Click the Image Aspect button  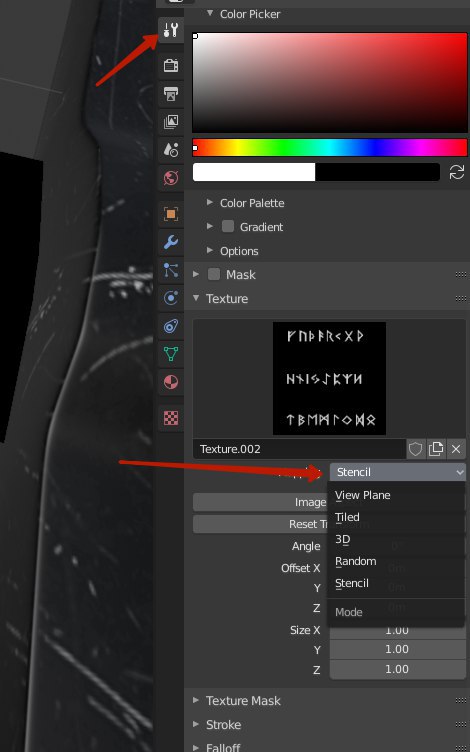click(x=260, y=502)
